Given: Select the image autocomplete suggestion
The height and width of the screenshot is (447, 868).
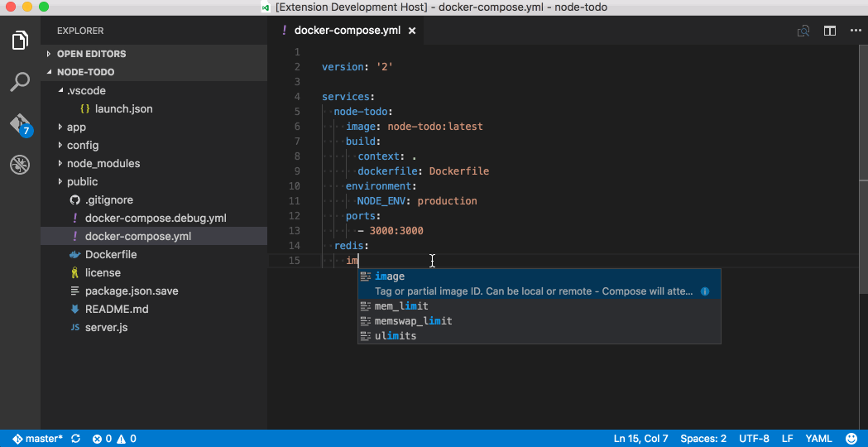Looking at the screenshot, I should point(540,284).
